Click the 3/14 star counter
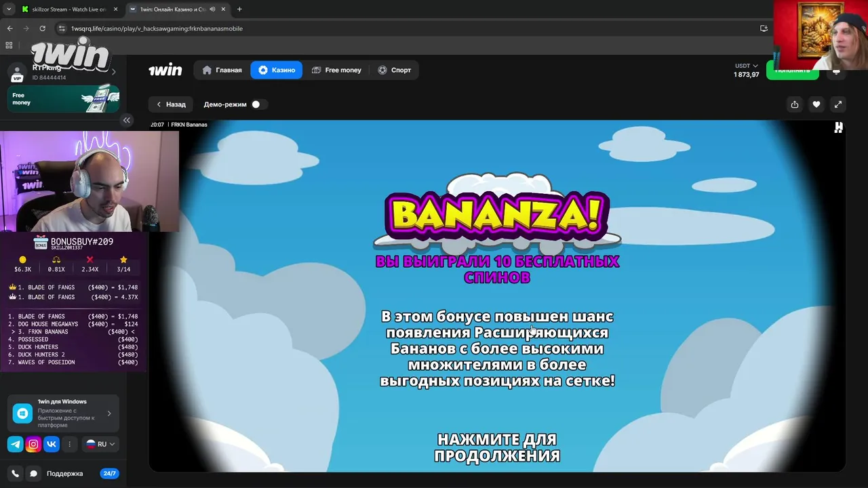Screen dimensions: 868x488 click(123, 264)
